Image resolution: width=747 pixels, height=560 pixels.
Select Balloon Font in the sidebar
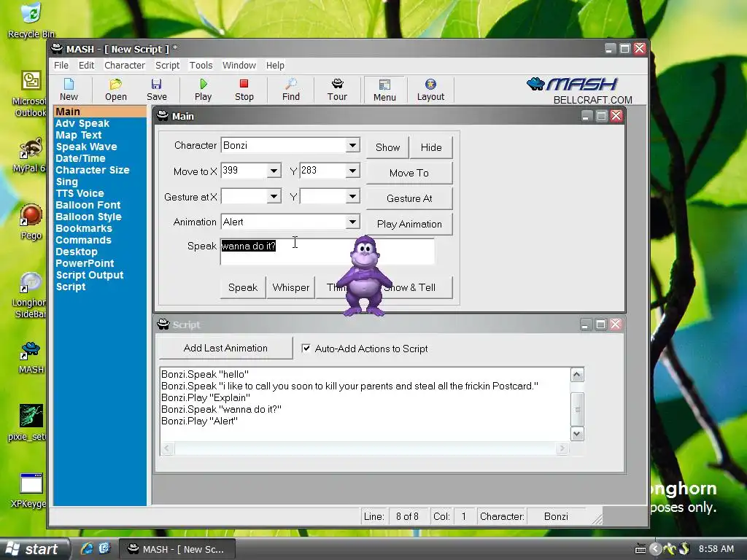pyautogui.click(x=88, y=205)
